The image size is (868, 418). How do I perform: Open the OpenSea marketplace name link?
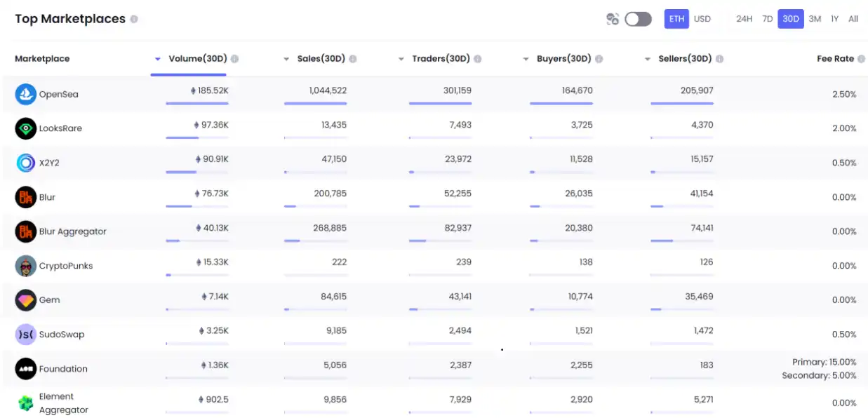[x=59, y=94]
